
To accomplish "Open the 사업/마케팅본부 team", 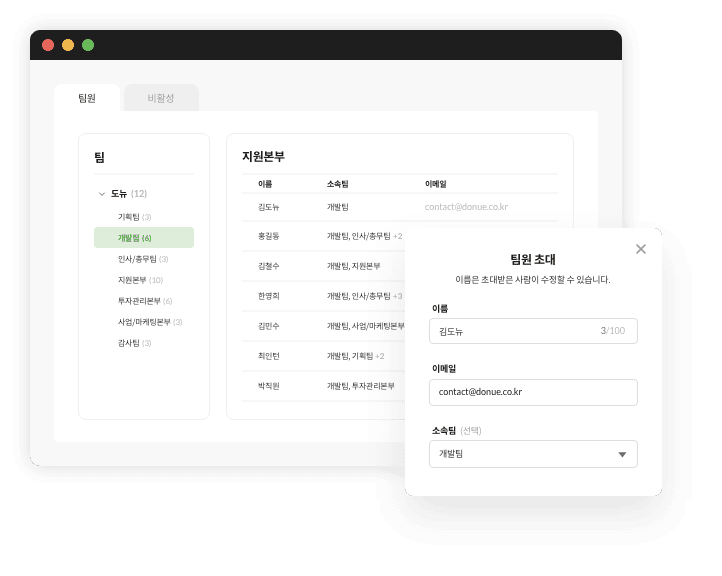I will [x=149, y=322].
